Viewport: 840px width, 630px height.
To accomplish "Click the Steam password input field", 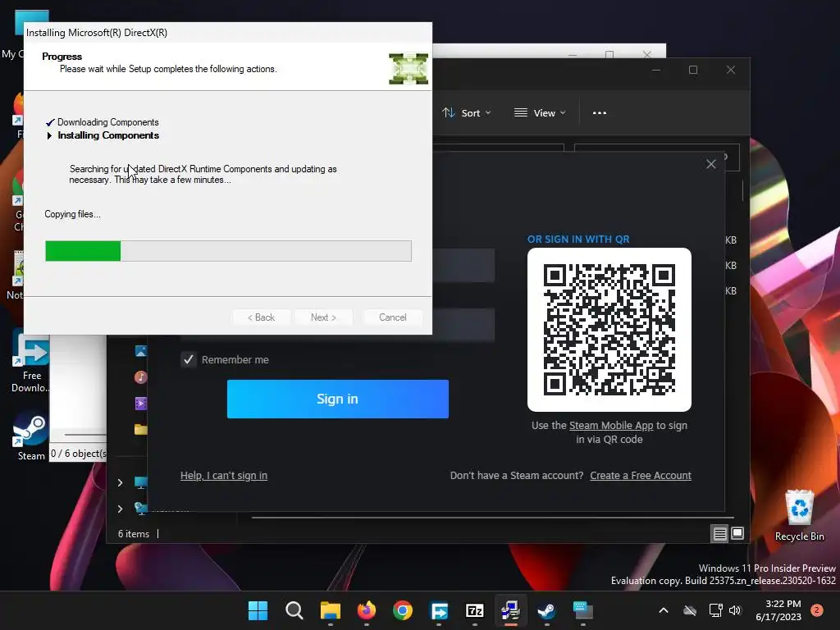I will tap(463, 325).
